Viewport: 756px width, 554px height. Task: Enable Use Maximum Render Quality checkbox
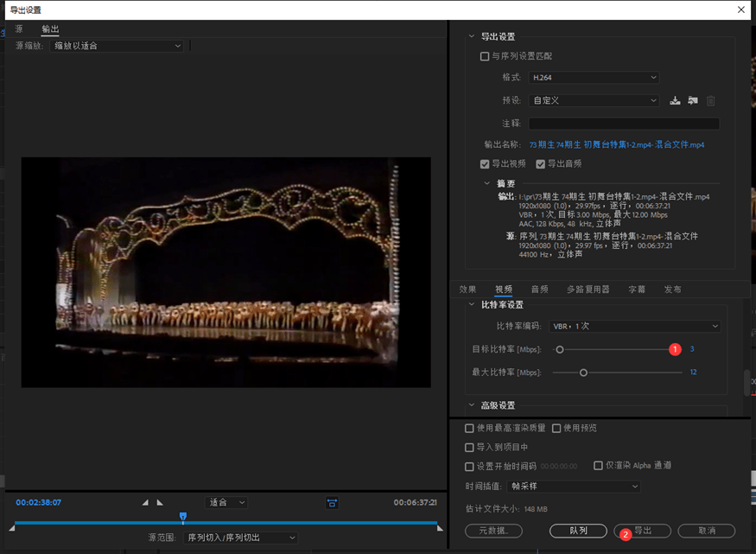tap(469, 428)
